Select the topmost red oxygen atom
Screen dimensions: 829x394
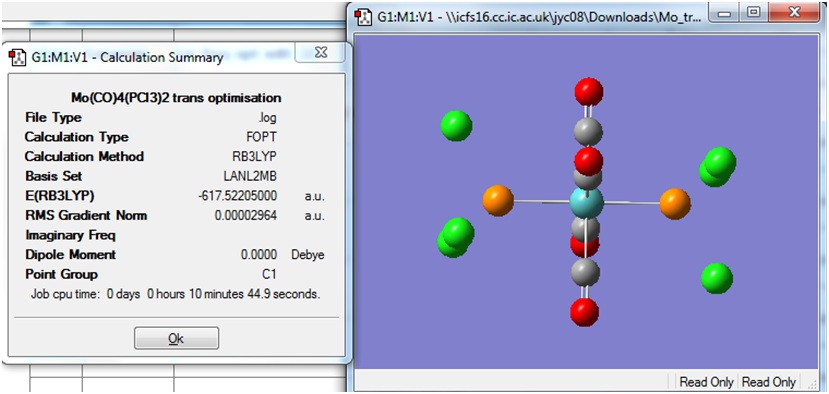click(x=589, y=92)
